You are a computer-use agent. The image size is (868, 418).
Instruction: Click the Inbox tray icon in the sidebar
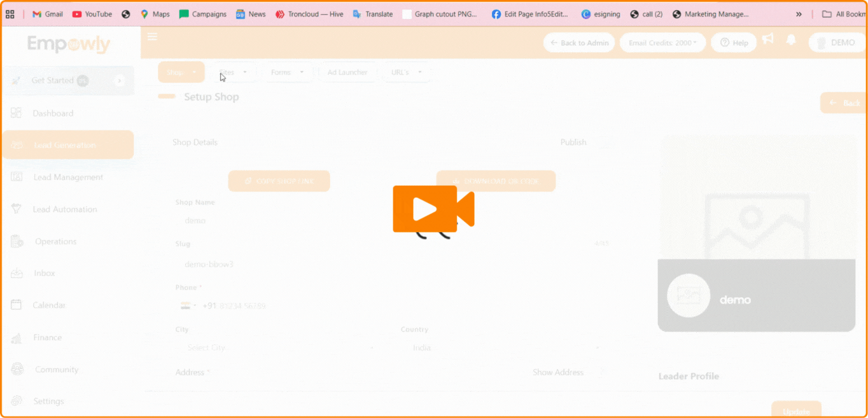(17, 273)
